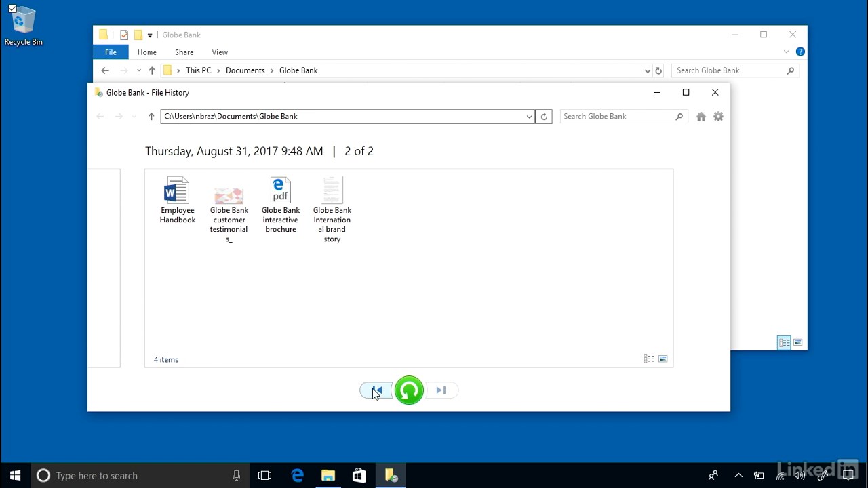Open Explorer Help question mark icon
This screenshot has width=868, height=488.
coord(800,52)
